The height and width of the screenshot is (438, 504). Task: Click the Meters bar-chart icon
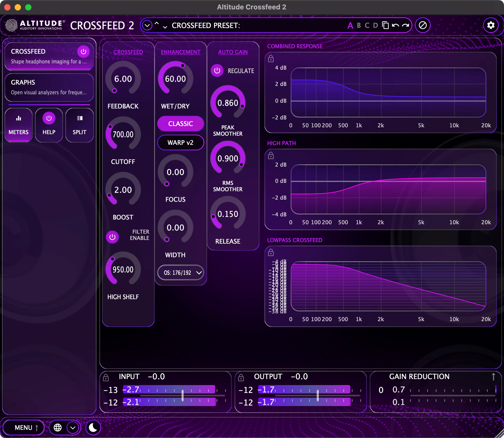pos(19,118)
